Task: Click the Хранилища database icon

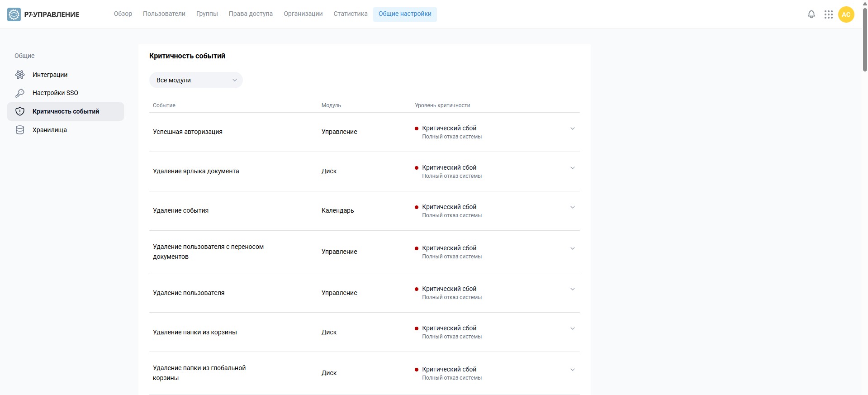Action: 20,130
